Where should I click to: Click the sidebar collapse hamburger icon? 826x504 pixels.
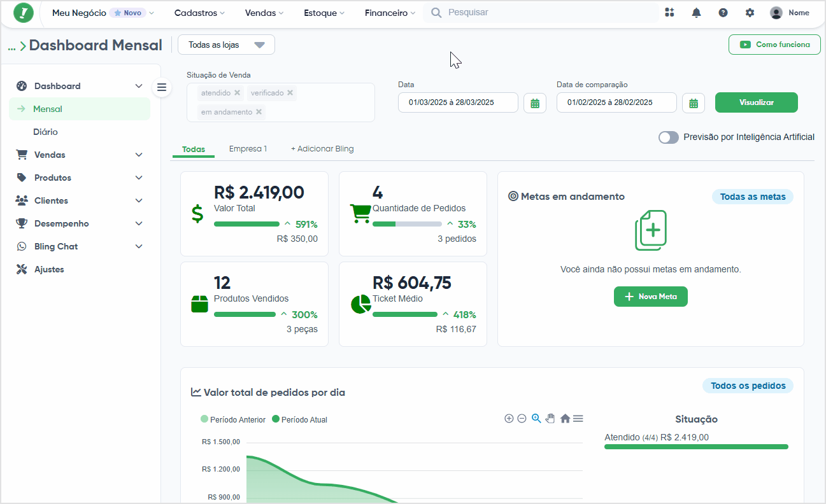click(x=162, y=87)
